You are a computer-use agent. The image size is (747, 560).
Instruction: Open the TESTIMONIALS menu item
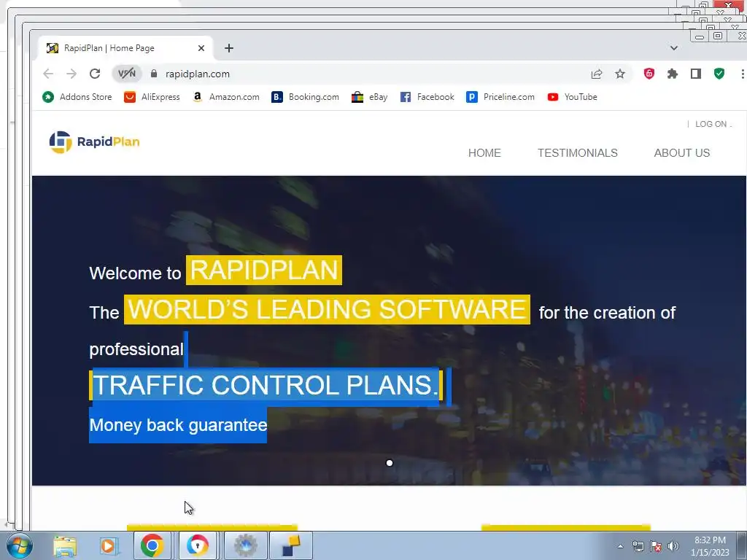coord(578,153)
